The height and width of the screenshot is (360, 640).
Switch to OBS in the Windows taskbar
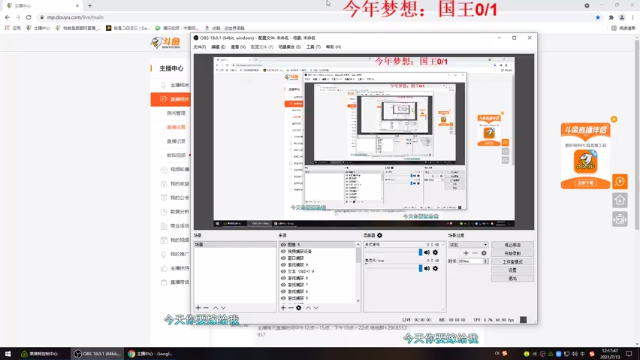click(97, 354)
